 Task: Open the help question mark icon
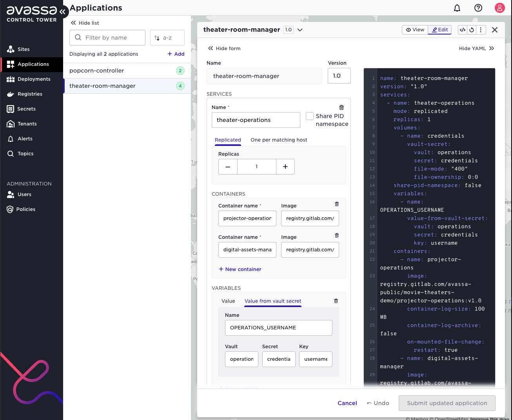click(x=478, y=8)
